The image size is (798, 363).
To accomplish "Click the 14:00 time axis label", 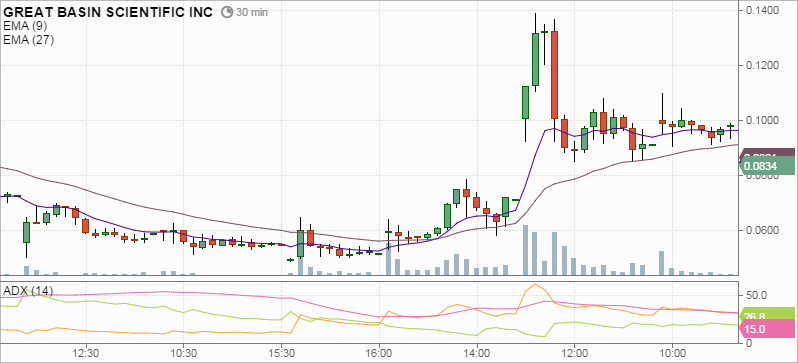I will tap(477, 353).
